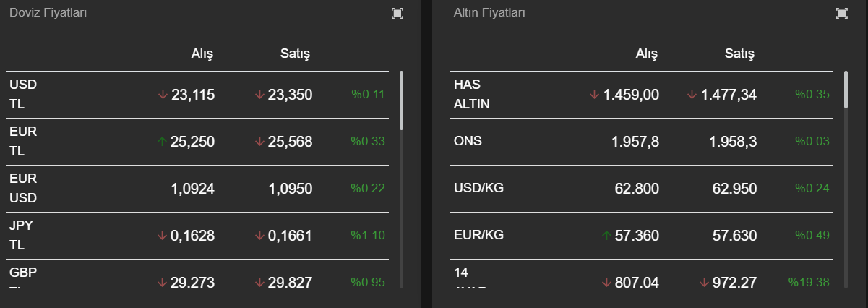Expand the Döviz Fiyatları panel to fullscreen
The image size is (868, 308).
[397, 13]
